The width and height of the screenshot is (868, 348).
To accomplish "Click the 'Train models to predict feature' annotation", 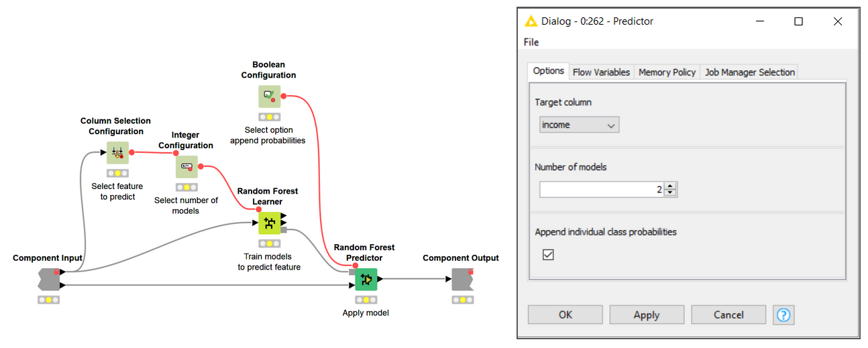I will (x=269, y=262).
